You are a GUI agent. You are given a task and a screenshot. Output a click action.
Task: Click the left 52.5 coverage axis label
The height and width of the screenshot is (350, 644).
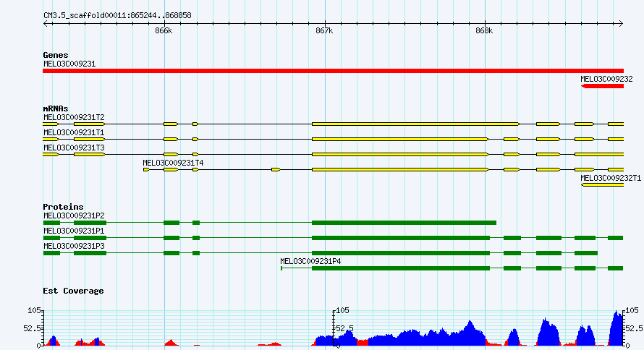coord(33,328)
